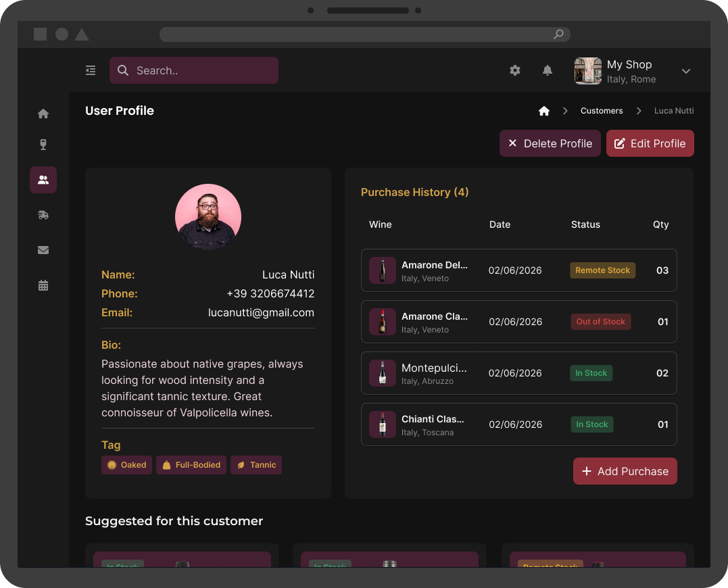
Task: Collapse the sidebar with the menu icon
Action: pos(91,70)
